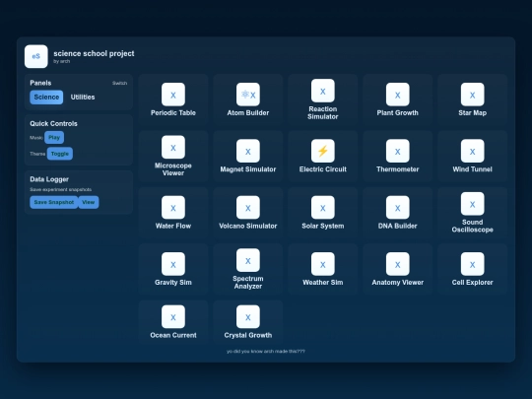Open the Cell Explorer icon
This screenshot has width=532, height=399.
point(472,264)
